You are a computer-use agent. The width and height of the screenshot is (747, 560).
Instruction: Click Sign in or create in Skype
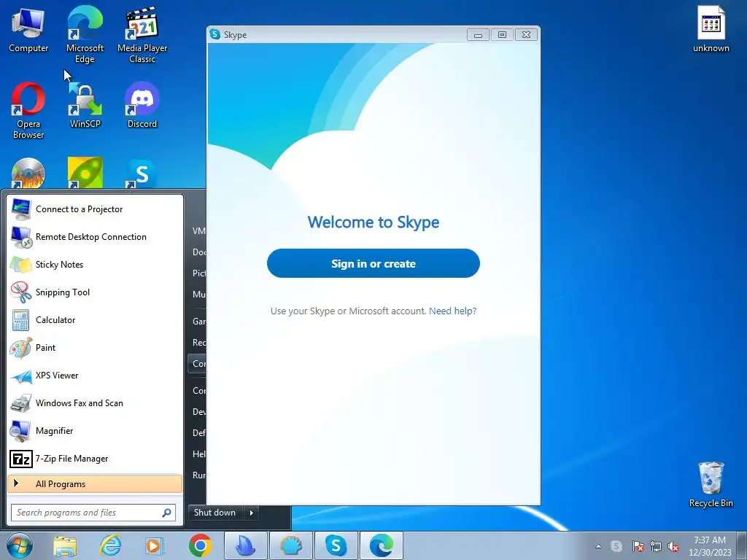tap(373, 263)
